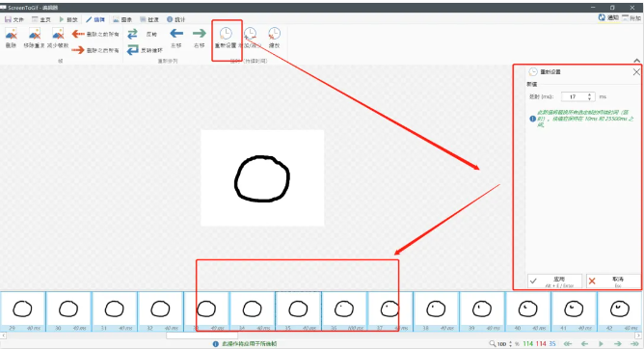Click the status bar info message icon
Viewport: 644px width, 349px height.
216,343
